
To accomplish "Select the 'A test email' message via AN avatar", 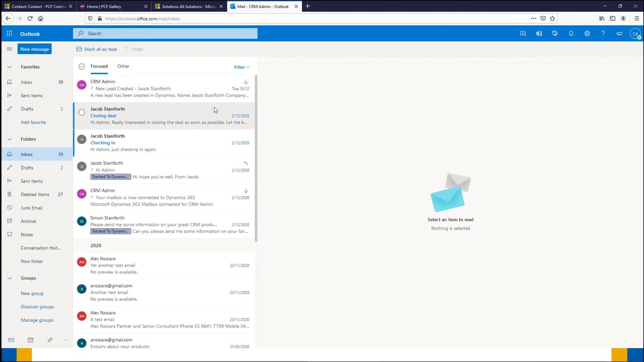I will (82, 316).
